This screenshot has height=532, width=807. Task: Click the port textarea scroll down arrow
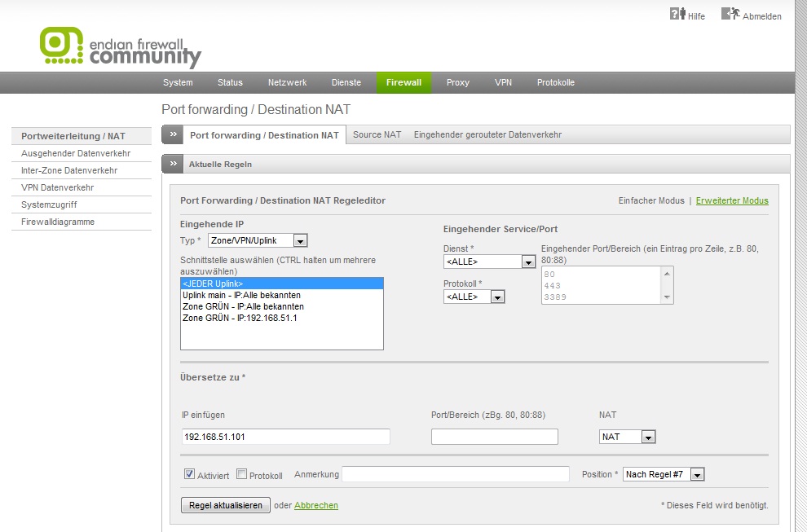click(667, 297)
